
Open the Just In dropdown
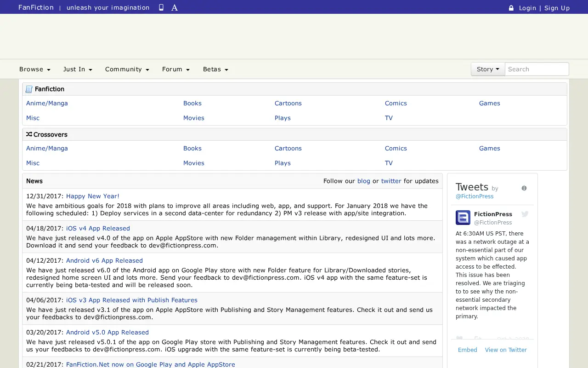[78, 69]
